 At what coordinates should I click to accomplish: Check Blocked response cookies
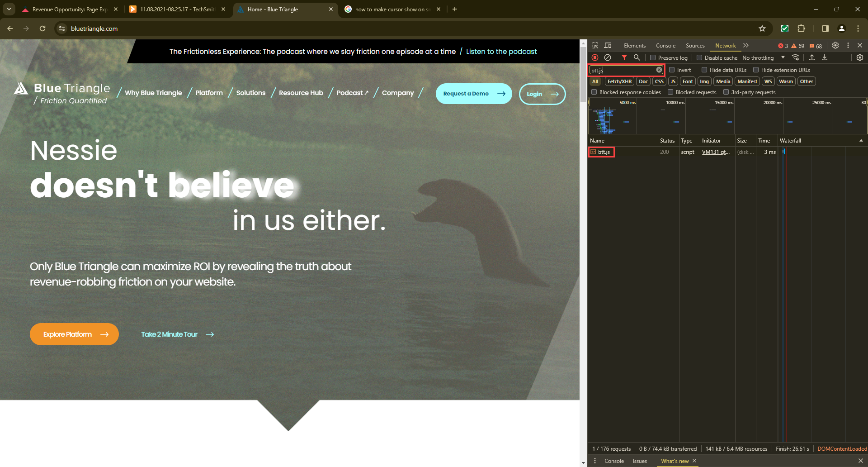click(594, 92)
